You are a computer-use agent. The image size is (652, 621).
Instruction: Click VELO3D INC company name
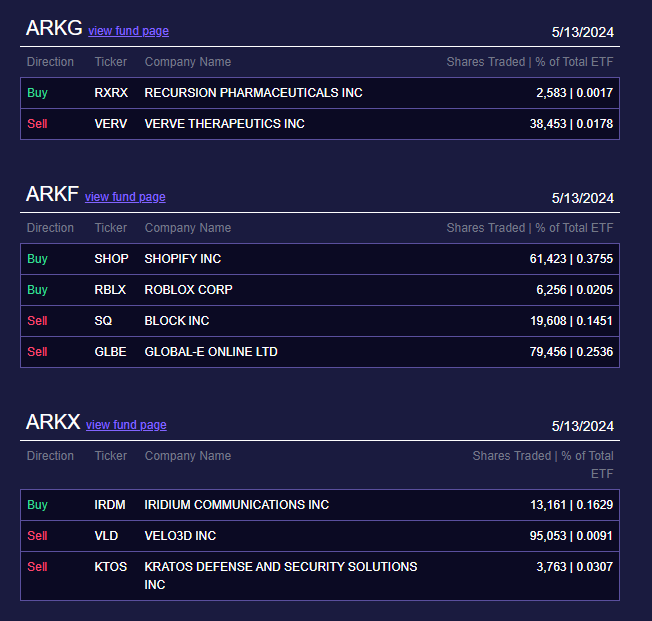coord(180,536)
